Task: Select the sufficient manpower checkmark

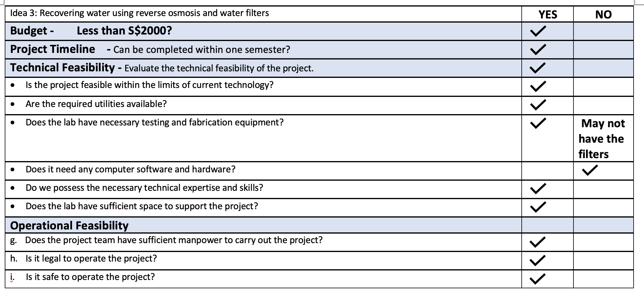Action: 538,242
